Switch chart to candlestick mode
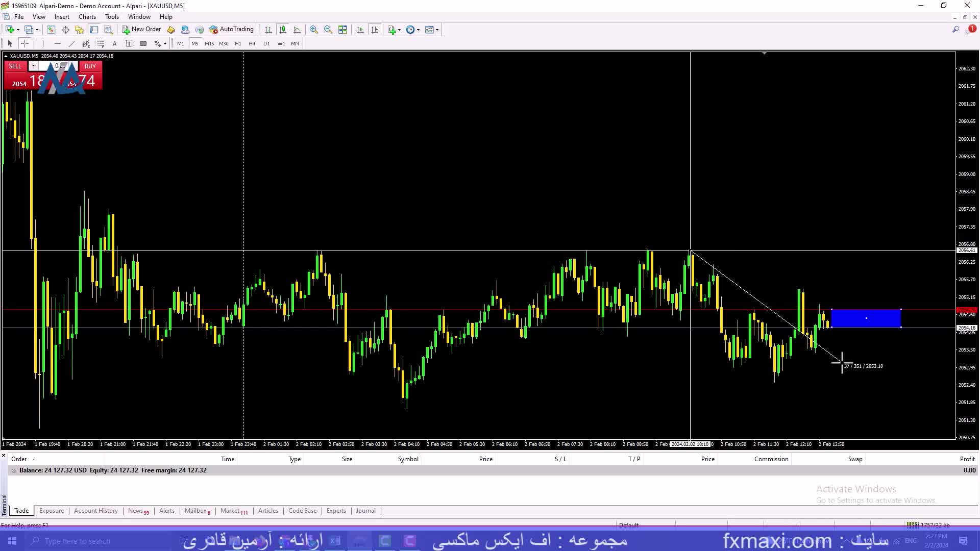 coord(283,30)
